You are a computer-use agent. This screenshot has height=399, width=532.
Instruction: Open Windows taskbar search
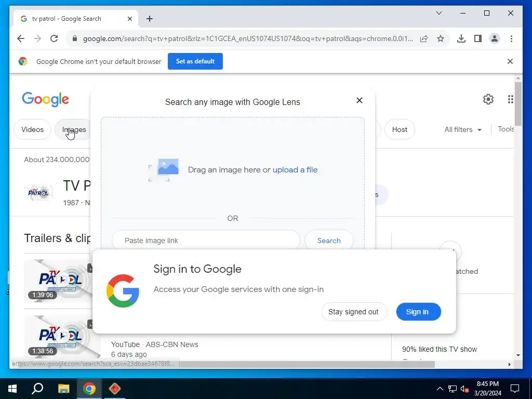[x=37, y=389]
